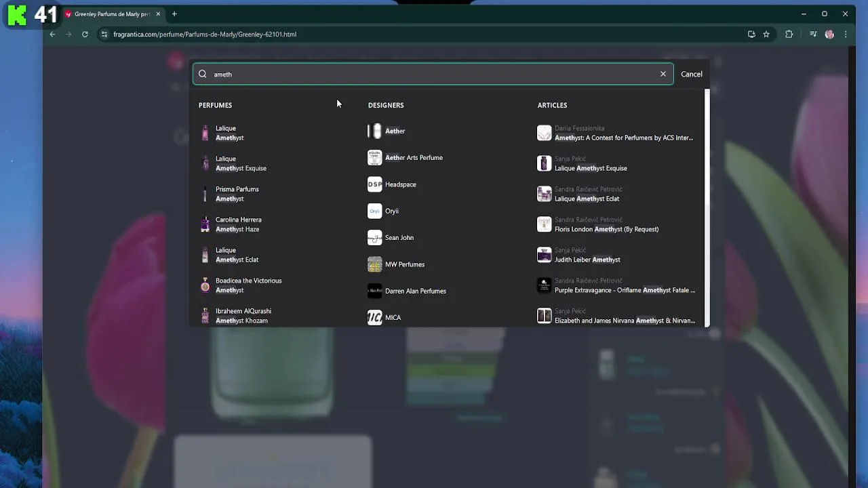Screen dimensions: 868x488
Task: Click the Aether designer logo icon
Action: click(375, 131)
